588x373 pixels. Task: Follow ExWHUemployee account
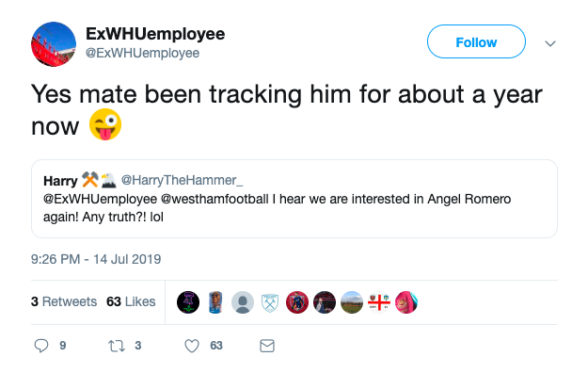[476, 41]
